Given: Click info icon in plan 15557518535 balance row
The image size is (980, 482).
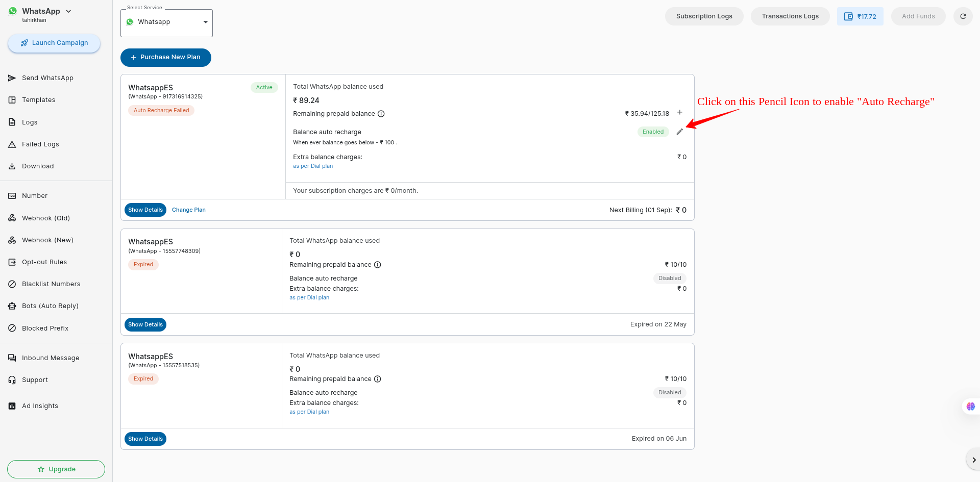Looking at the screenshot, I should point(378,379).
